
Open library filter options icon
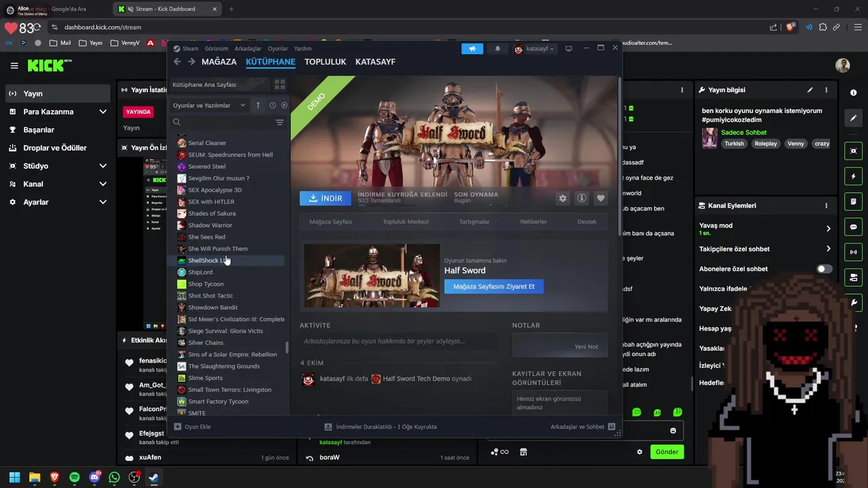pyautogui.click(x=279, y=123)
